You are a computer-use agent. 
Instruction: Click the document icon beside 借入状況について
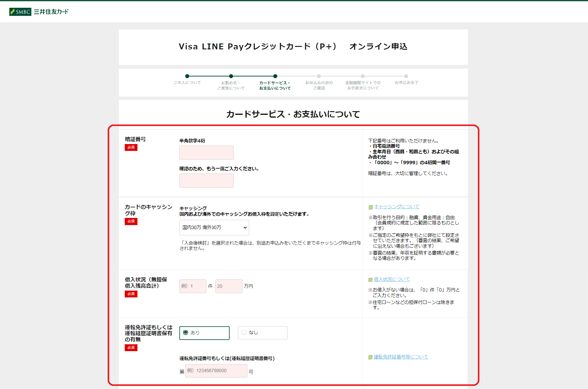[x=370, y=280]
